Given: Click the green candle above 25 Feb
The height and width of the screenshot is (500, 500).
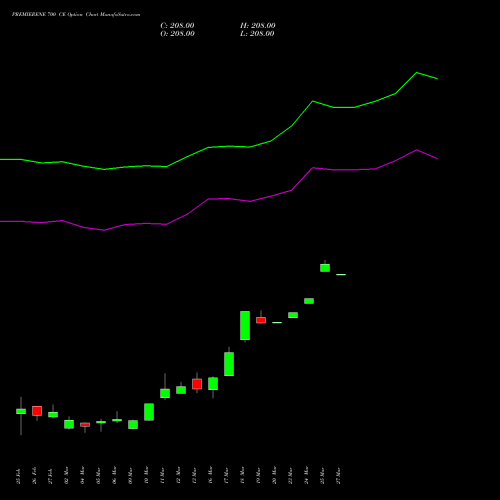Looking at the screenshot, I should click(x=21, y=411).
